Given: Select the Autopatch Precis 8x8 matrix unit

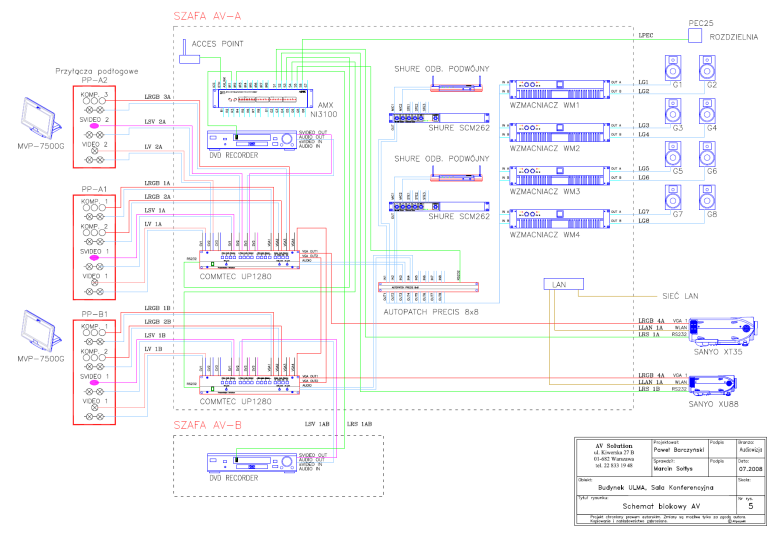Looking at the screenshot, I should [x=429, y=287].
